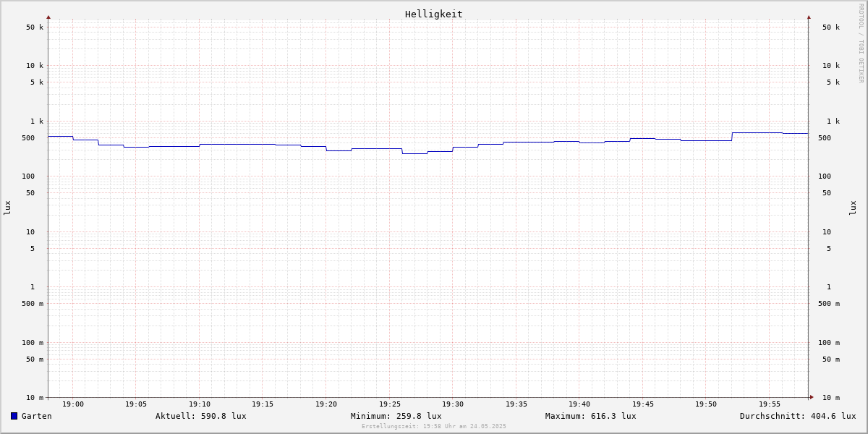Click the Minimum: 259.8 lux value

396,416
